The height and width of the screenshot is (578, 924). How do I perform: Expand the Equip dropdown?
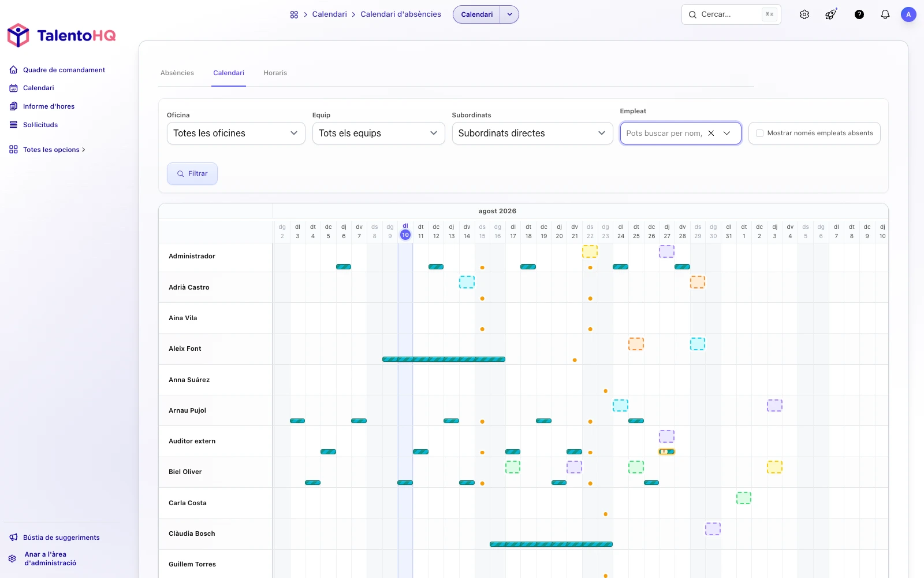click(378, 133)
